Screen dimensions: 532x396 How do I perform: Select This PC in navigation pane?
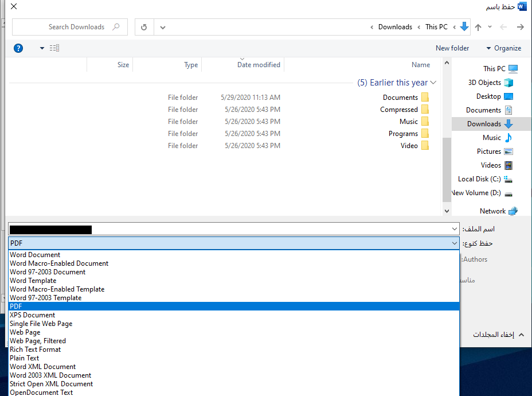pyautogui.click(x=500, y=69)
